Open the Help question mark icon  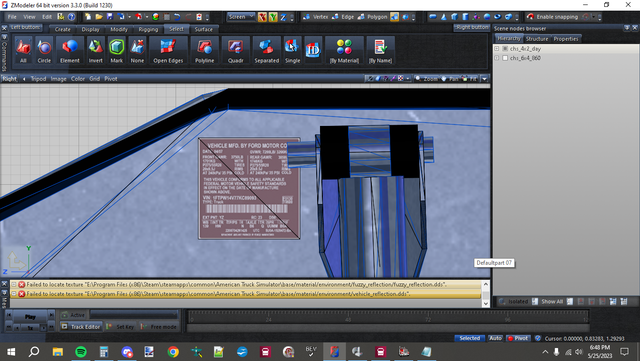tap(71, 17)
